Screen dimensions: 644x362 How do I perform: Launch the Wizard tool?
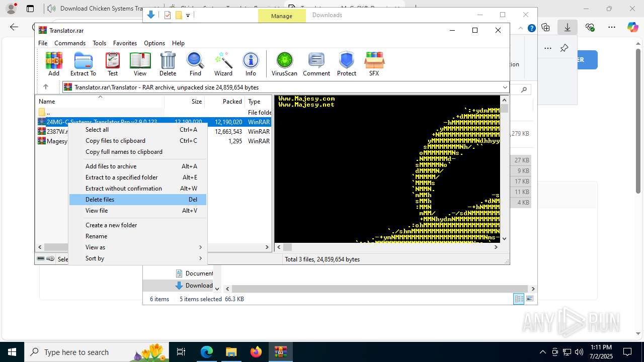[x=223, y=64]
